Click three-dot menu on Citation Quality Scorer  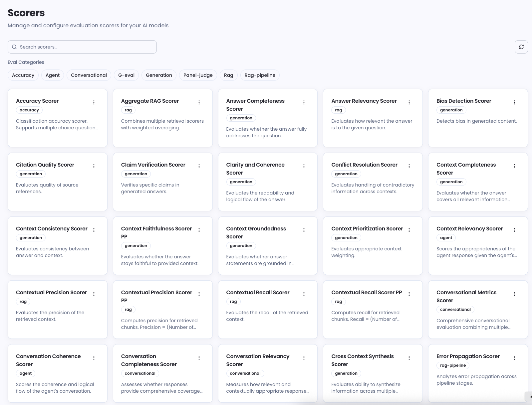pyautogui.click(x=94, y=166)
